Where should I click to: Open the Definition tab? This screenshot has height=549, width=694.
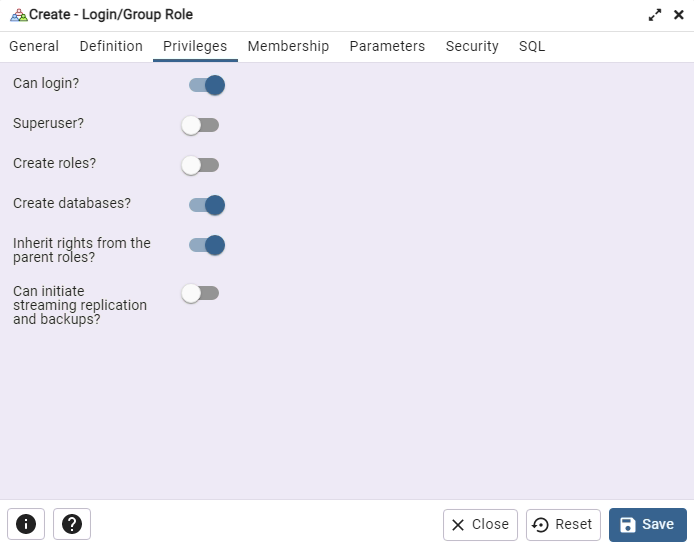111,46
